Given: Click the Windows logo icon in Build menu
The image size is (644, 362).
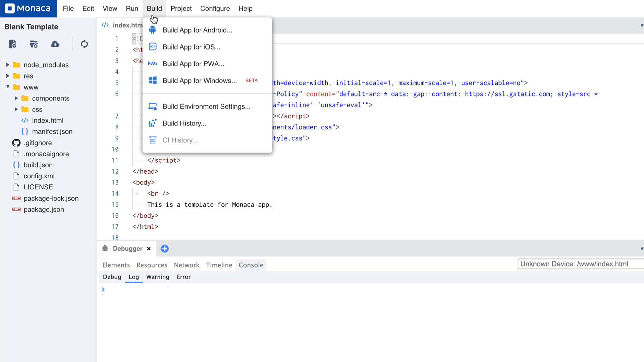Looking at the screenshot, I should (153, 80).
